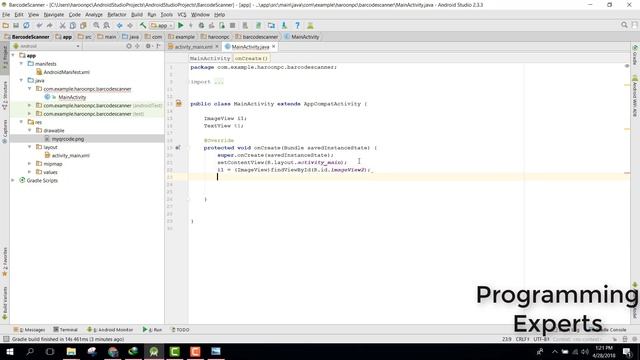
Task: Expand the mipmap folder
Action: [29, 164]
